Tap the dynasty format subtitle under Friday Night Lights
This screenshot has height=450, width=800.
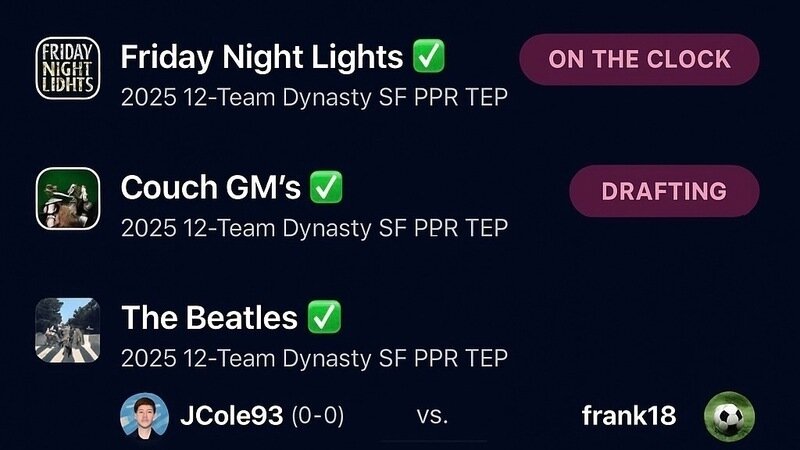pyautogui.click(x=314, y=97)
